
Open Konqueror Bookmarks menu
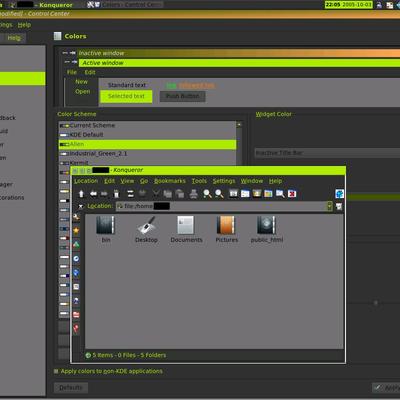170,181
